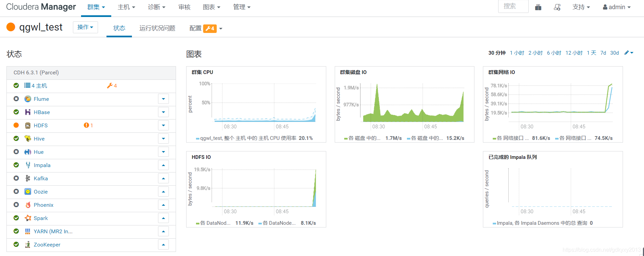Click the Flume service icon
Screen dimensions: 644x256
point(28,99)
